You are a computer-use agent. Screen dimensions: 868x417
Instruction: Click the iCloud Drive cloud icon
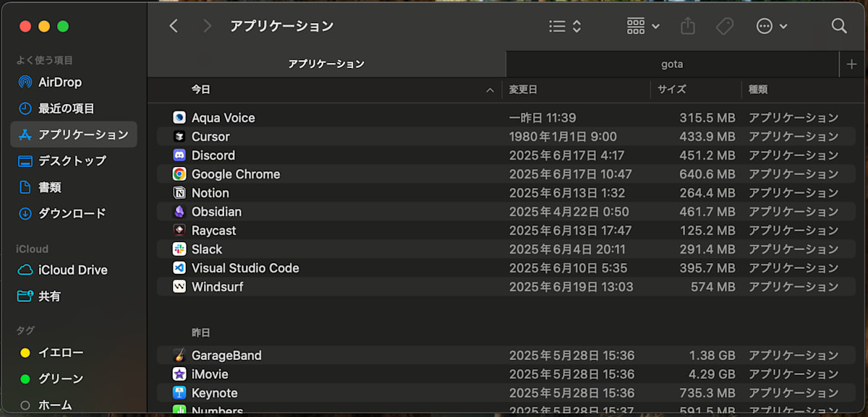[25, 270]
